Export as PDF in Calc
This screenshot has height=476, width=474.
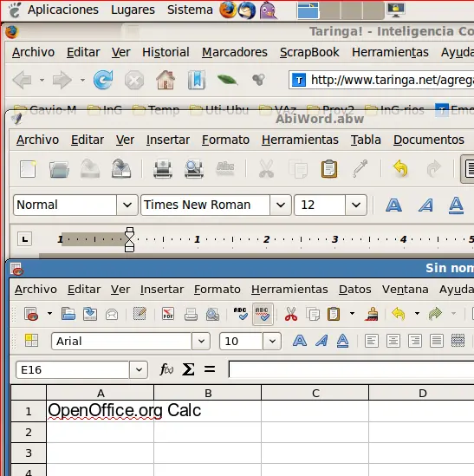[168, 314]
